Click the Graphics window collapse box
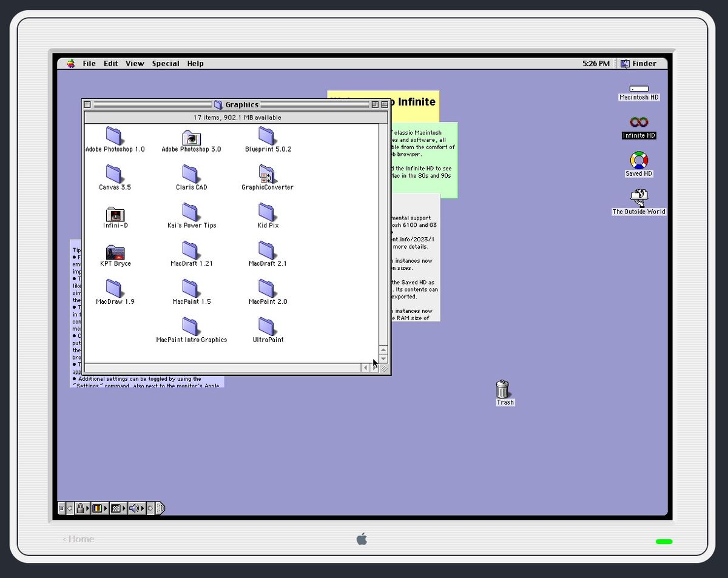728x578 pixels. [x=383, y=104]
